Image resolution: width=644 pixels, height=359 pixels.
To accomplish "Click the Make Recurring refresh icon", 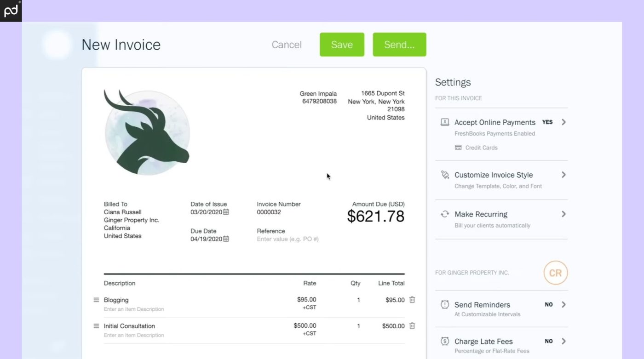I will 444,214.
